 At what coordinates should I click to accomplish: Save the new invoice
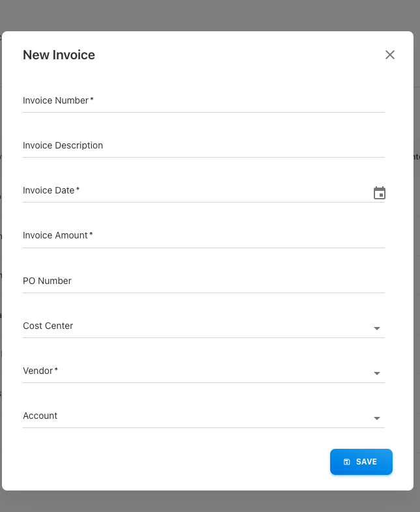(361, 462)
